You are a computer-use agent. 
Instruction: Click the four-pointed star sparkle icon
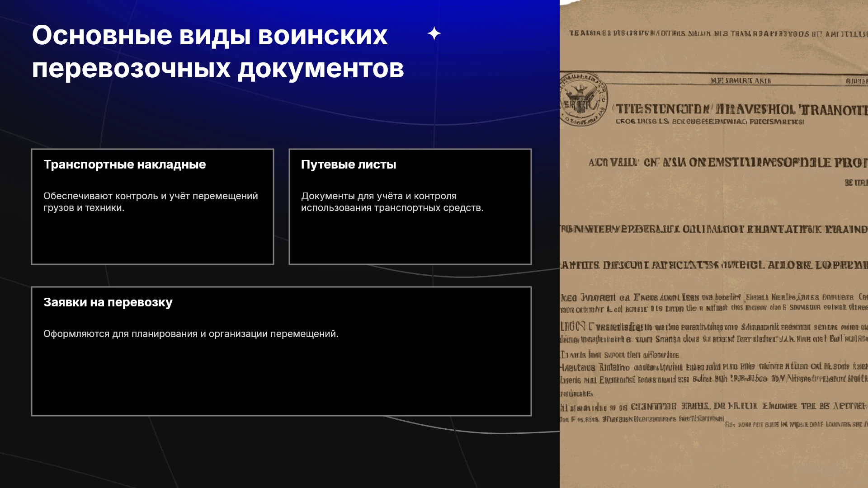point(434,33)
